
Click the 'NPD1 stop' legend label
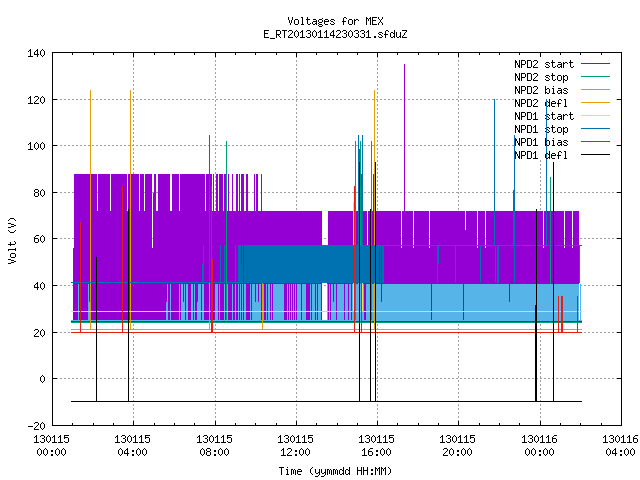click(541, 129)
